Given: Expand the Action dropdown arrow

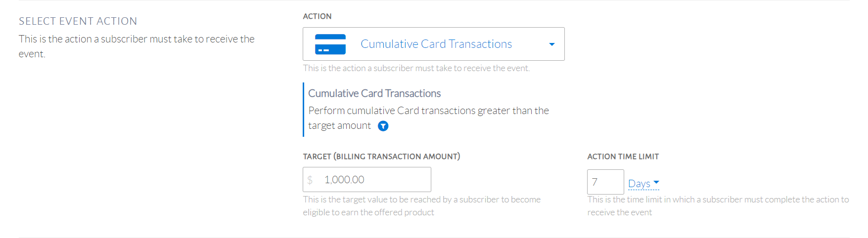Looking at the screenshot, I should coord(551,44).
